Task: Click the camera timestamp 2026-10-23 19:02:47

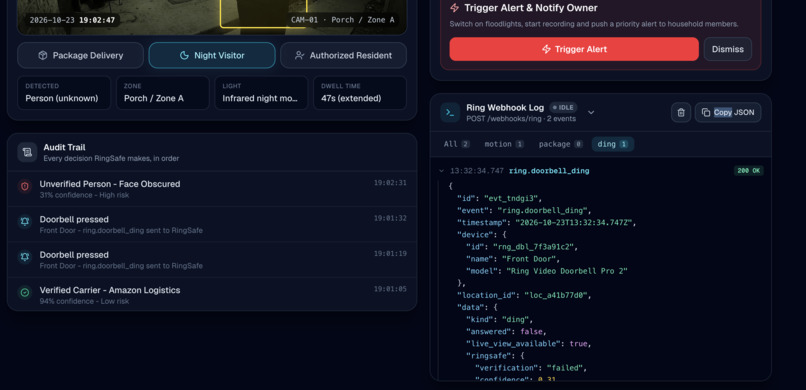Action: tap(72, 20)
